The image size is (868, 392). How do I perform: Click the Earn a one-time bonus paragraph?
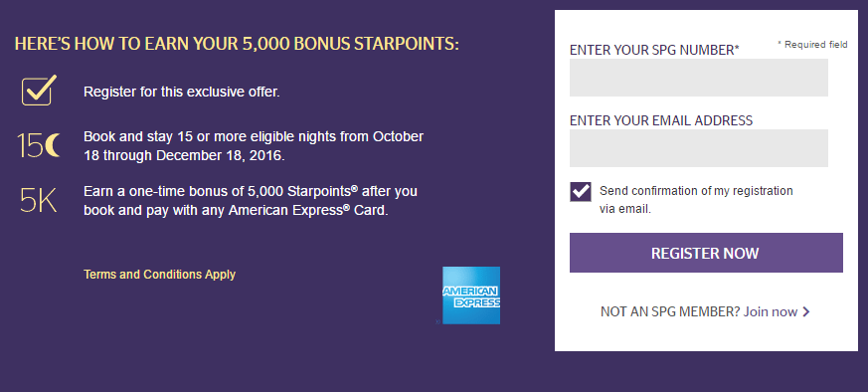pos(251,201)
